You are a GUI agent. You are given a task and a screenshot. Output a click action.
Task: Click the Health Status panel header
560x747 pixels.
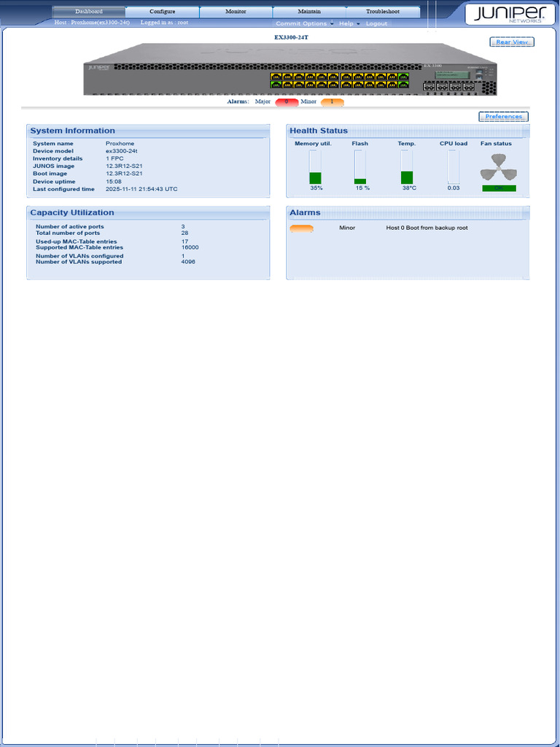[408, 131]
